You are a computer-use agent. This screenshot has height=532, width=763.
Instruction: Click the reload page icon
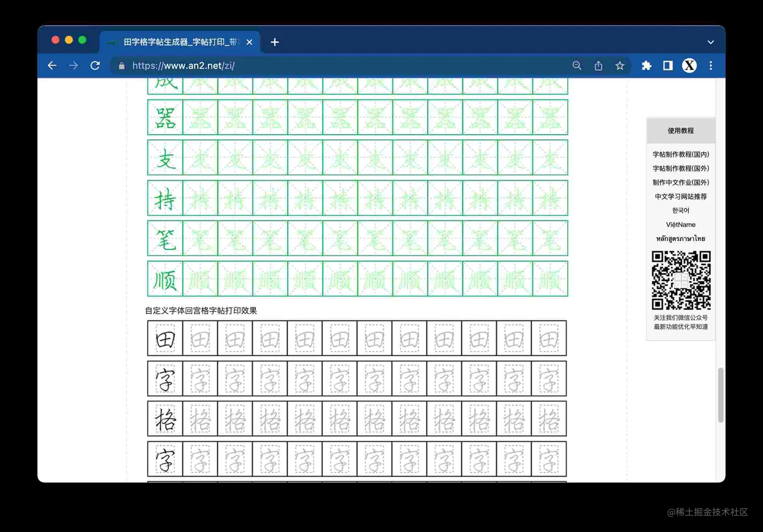click(95, 66)
